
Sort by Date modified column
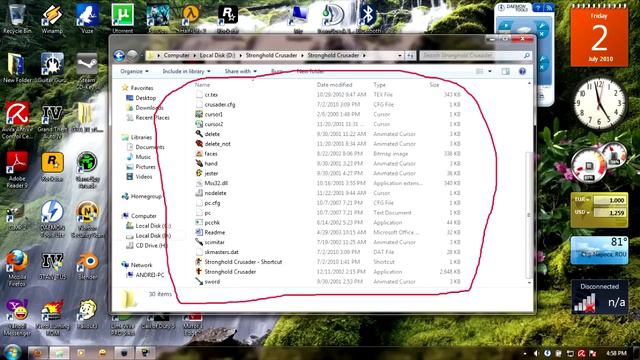[x=334, y=85]
